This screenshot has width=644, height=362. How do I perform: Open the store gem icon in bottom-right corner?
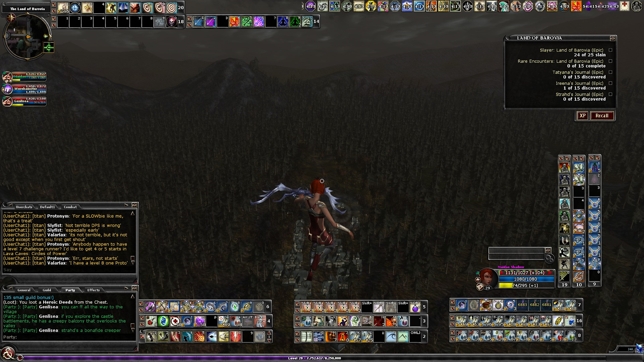pos(639,348)
